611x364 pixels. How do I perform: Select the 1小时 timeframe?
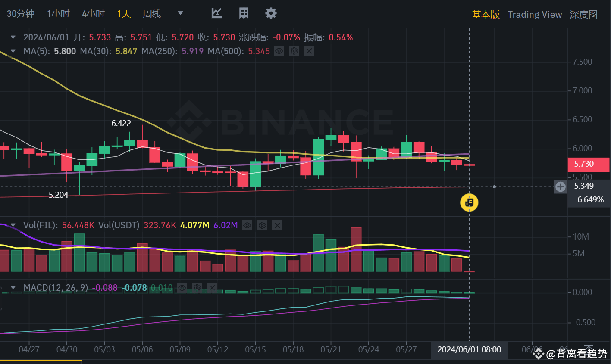pyautogui.click(x=58, y=13)
